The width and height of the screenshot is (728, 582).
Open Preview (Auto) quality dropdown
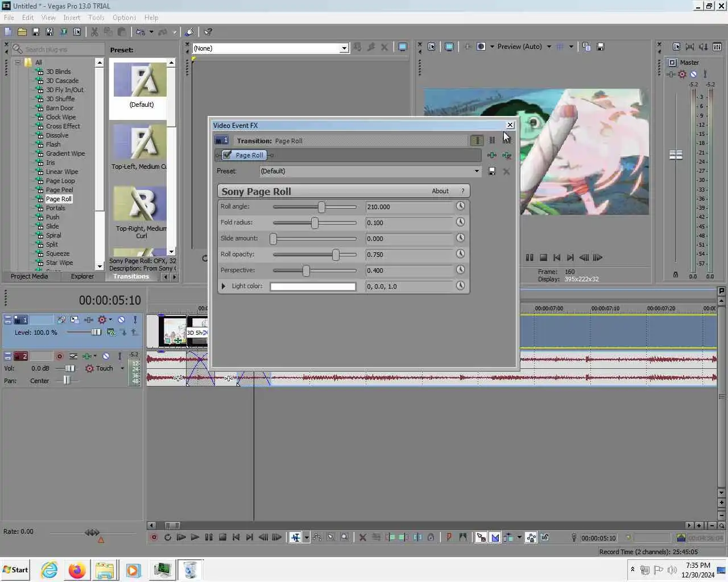tap(549, 47)
